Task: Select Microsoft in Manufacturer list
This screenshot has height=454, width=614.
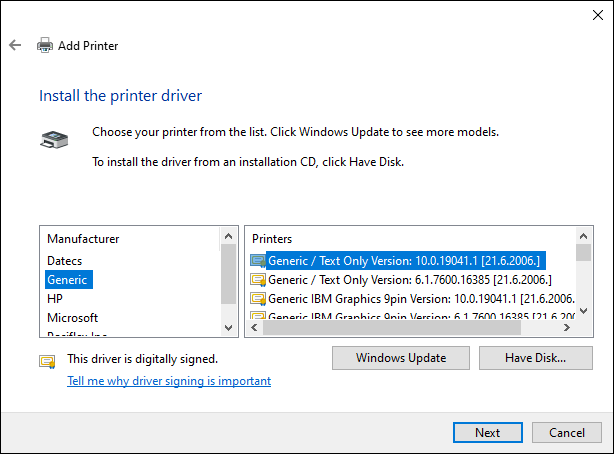Action: tap(72, 318)
